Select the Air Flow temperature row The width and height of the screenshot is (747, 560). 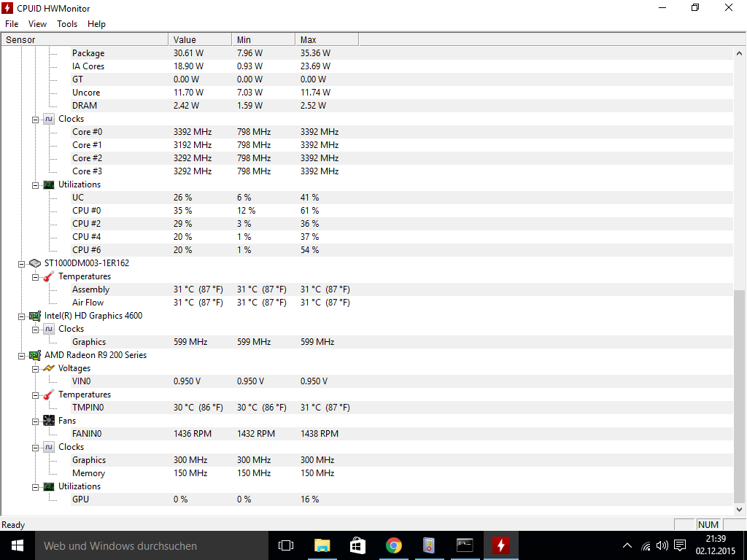pos(402,303)
